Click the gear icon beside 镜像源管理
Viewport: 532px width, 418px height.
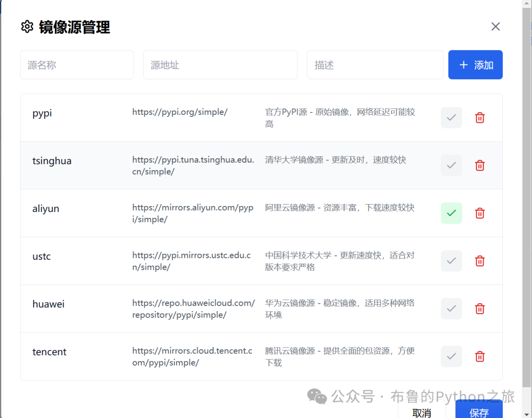(27, 27)
